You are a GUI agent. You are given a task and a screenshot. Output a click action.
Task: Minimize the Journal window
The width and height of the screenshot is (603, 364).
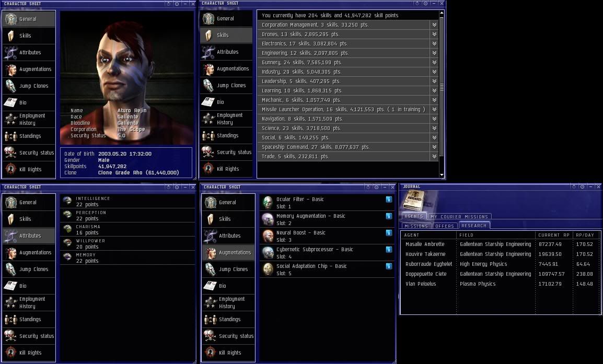[x=590, y=186]
